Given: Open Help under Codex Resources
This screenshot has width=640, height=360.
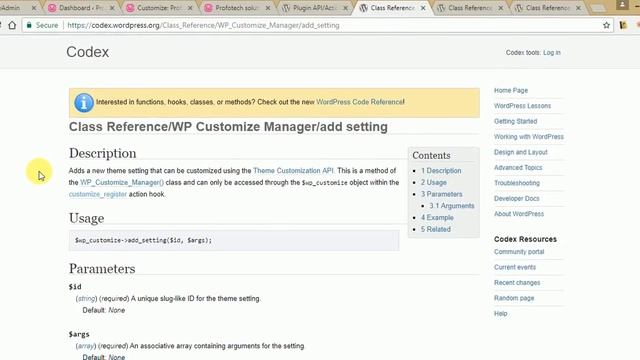Looking at the screenshot, I should (x=500, y=314).
